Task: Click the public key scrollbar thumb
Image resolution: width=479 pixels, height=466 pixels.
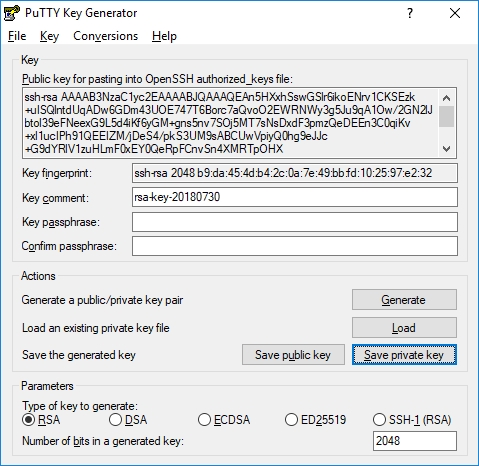Action: coord(446,116)
